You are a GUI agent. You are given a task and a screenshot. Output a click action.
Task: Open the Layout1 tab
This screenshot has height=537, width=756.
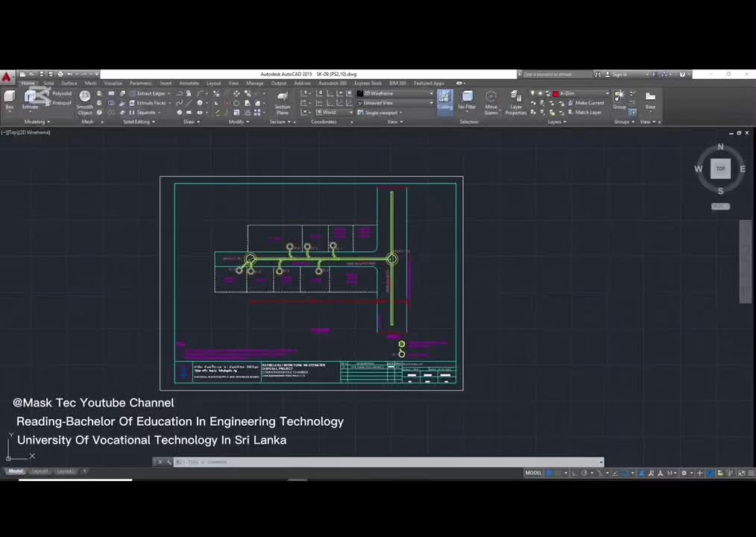point(40,471)
